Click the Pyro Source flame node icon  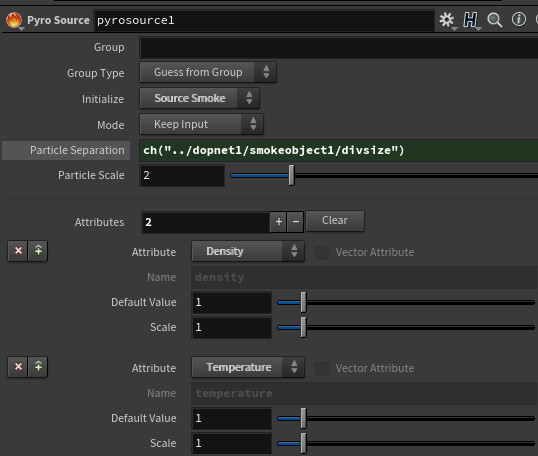(14, 20)
